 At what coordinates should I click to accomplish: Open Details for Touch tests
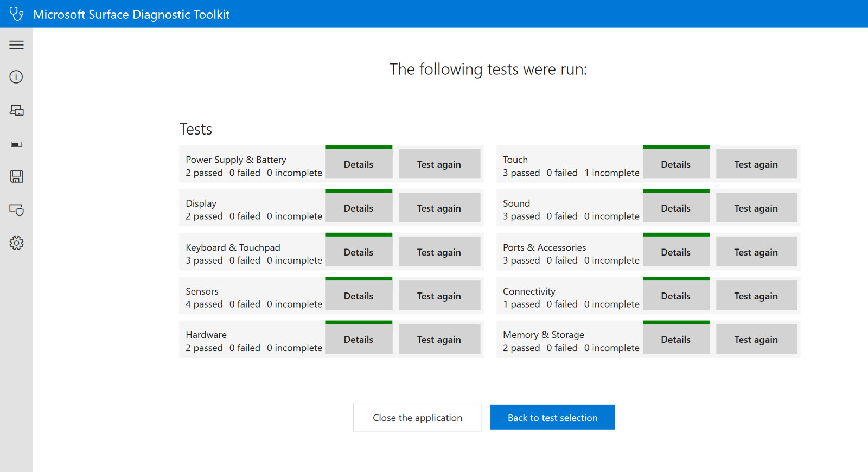pos(676,164)
